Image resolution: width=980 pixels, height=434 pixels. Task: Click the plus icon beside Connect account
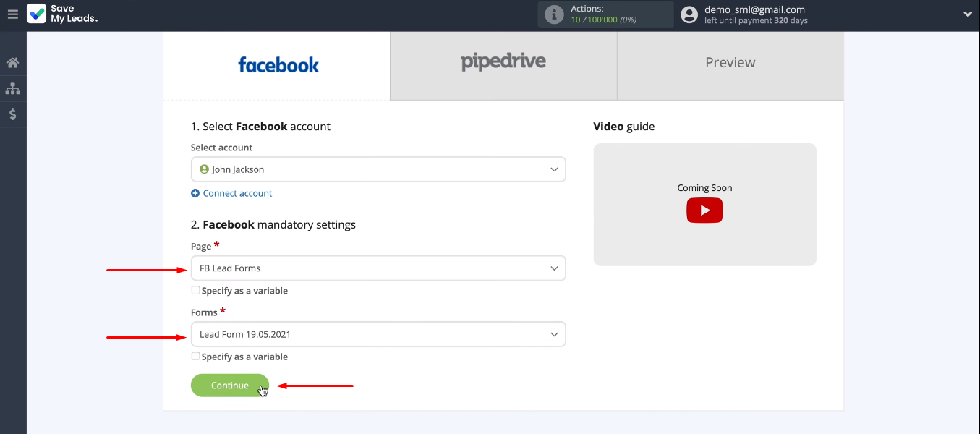point(195,193)
